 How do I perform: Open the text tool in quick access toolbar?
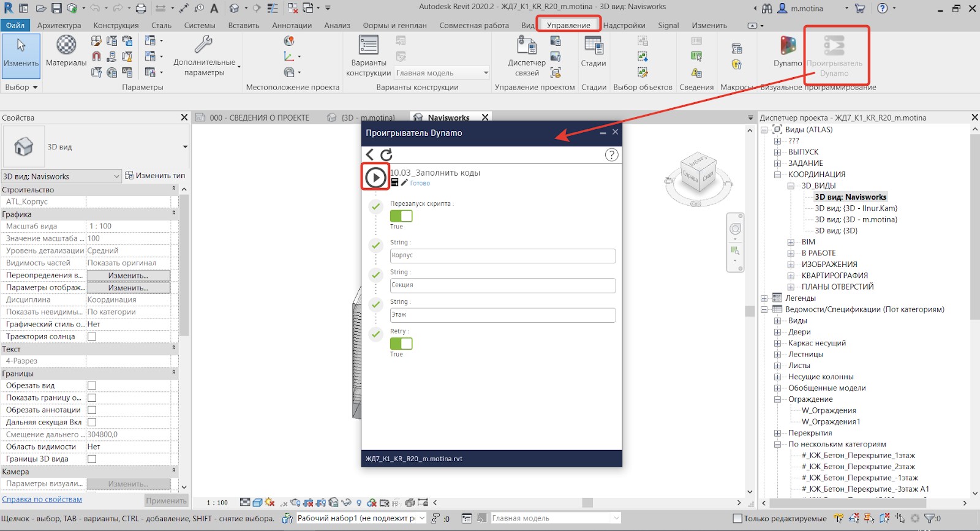[214, 8]
